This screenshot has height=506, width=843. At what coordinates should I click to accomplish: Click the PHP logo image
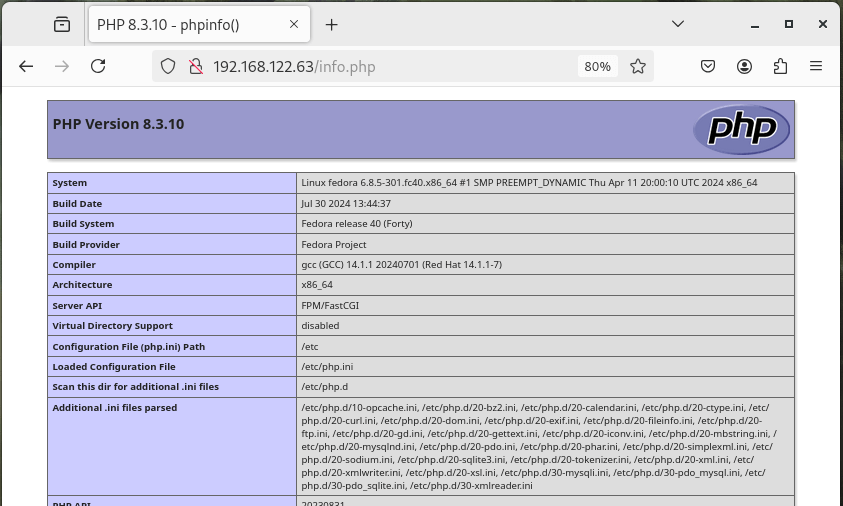pyautogui.click(x=741, y=129)
